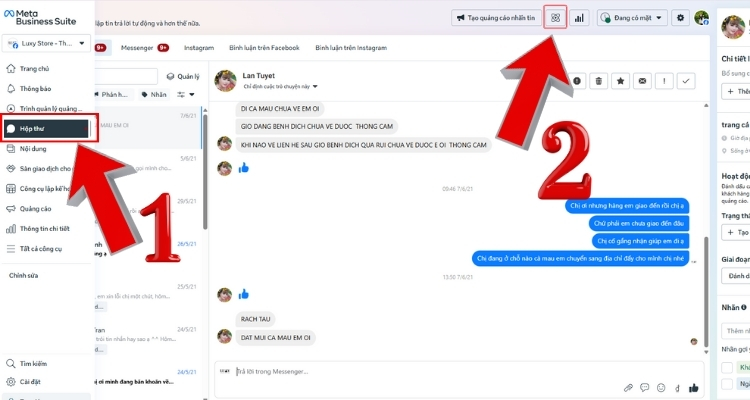Click the conversation list scrollbar
750x400 pixels.
point(205,172)
